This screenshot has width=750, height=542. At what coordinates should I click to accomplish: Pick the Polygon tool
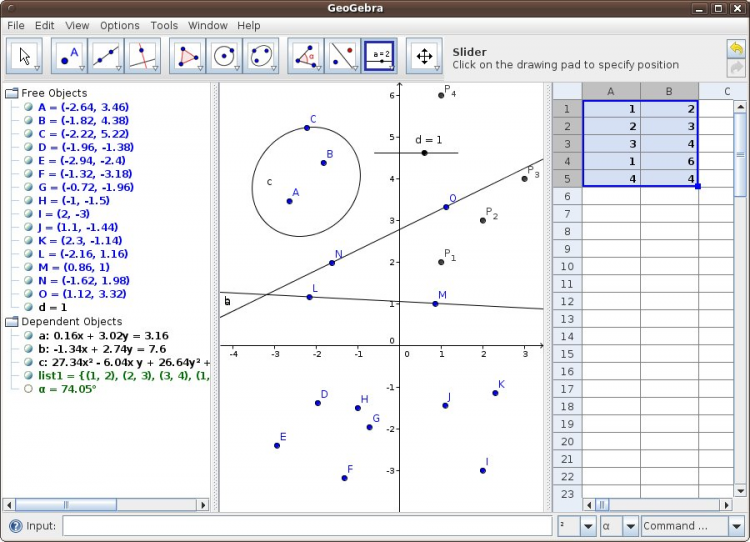click(187, 57)
